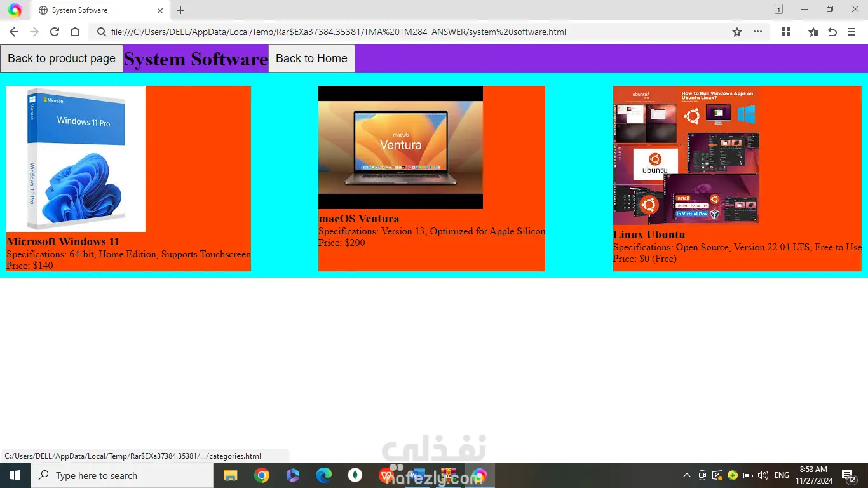Viewport: 868px width, 488px height.
Task: Click the taskbar search box
Action: [122, 475]
